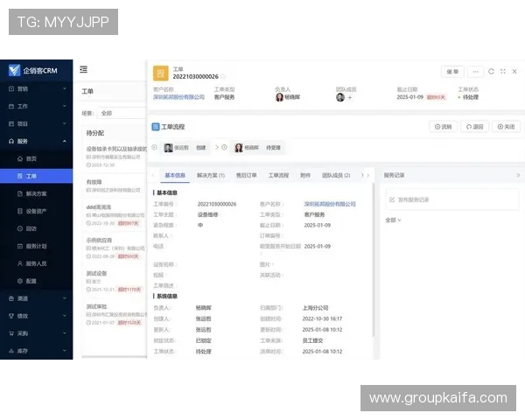Click the 退回 button
The height and width of the screenshot is (420, 525).
point(475,127)
